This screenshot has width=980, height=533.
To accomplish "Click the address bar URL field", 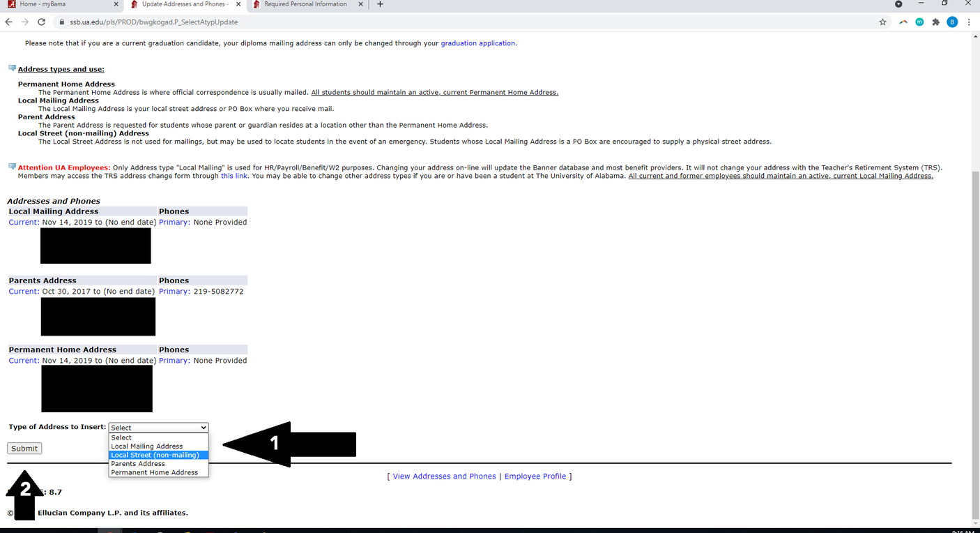I will (418, 22).
